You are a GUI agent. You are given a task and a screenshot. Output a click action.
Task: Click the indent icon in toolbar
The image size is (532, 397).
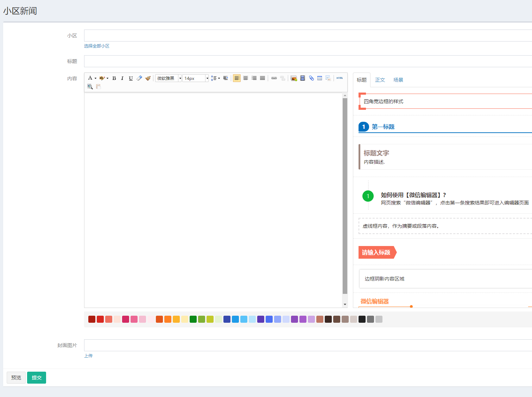pyautogui.click(x=226, y=78)
